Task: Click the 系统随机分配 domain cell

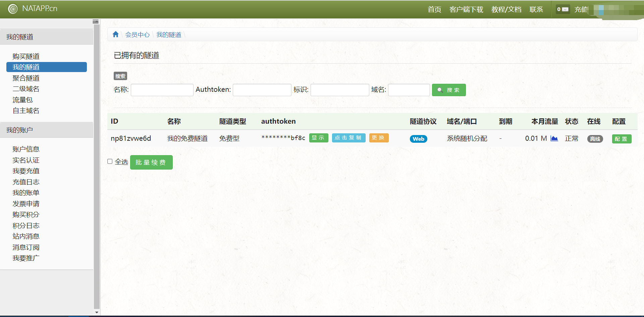Action: pyautogui.click(x=467, y=138)
